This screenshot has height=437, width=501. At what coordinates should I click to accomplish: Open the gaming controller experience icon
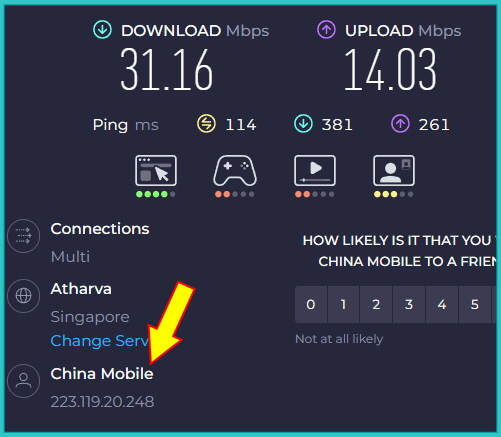(x=235, y=171)
